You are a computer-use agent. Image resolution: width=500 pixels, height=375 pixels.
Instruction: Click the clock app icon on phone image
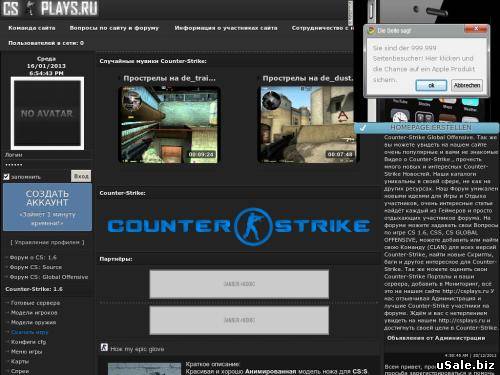pyautogui.click(x=399, y=117)
